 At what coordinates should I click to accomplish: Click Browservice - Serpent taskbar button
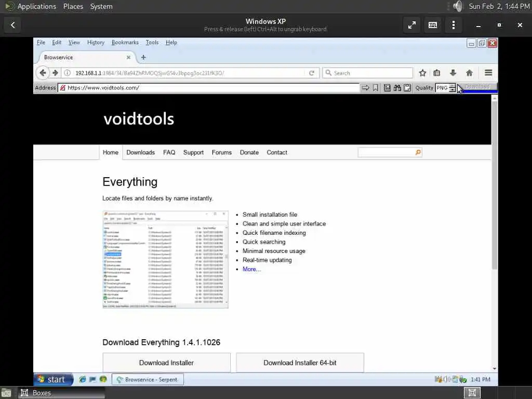click(x=148, y=379)
